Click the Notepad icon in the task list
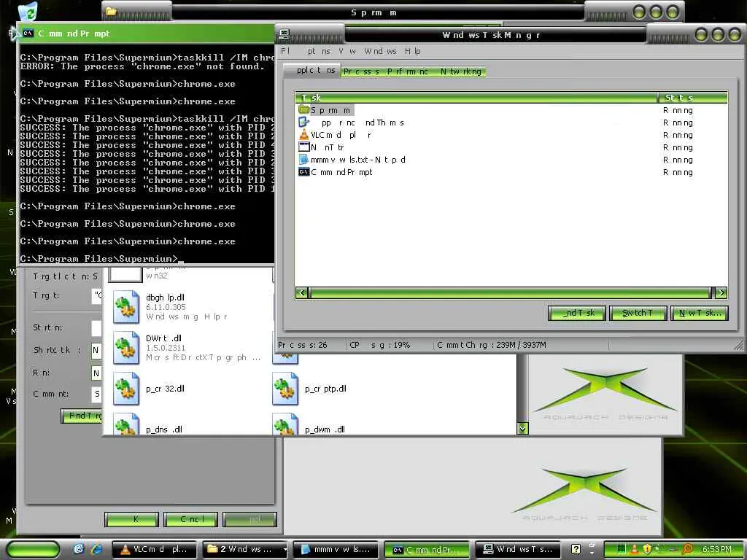Screen dimensions: 747x560 tap(304, 160)
